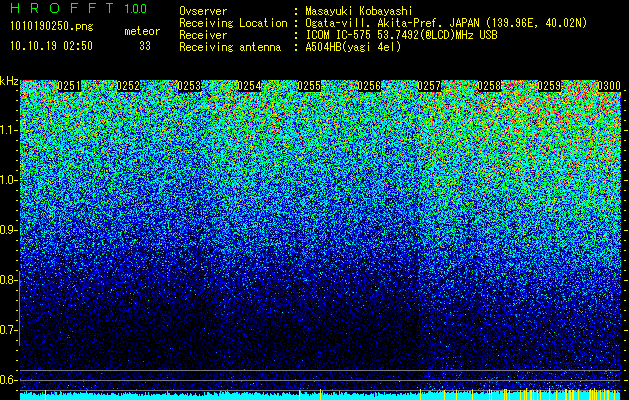
Task: Click the 0.8 frequency axis label
Action: (9, 280)
